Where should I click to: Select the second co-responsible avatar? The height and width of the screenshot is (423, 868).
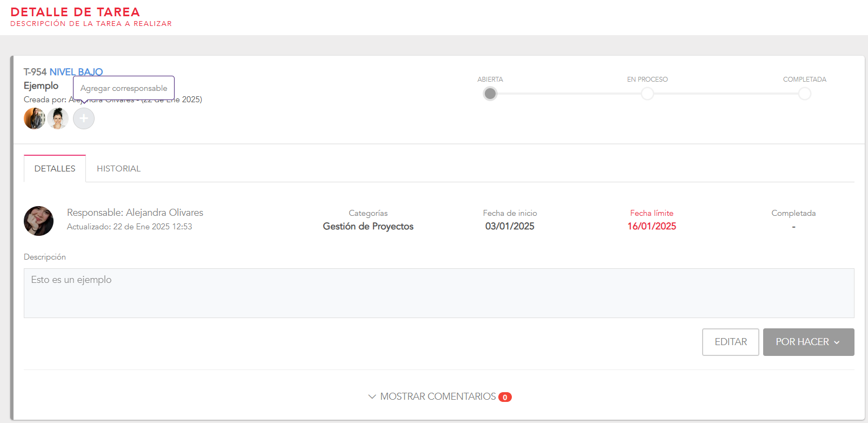click(58, 118)
